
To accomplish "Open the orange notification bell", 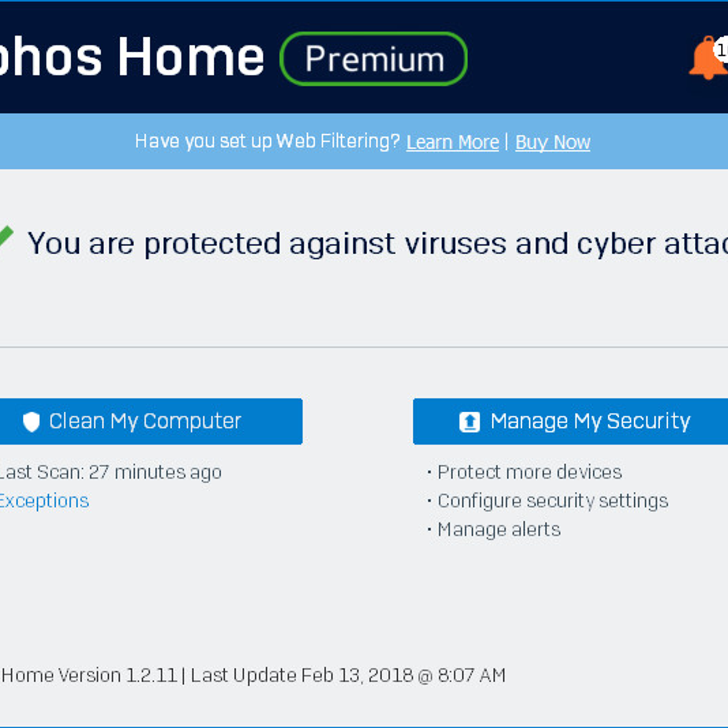I will [x=708, y=58].
